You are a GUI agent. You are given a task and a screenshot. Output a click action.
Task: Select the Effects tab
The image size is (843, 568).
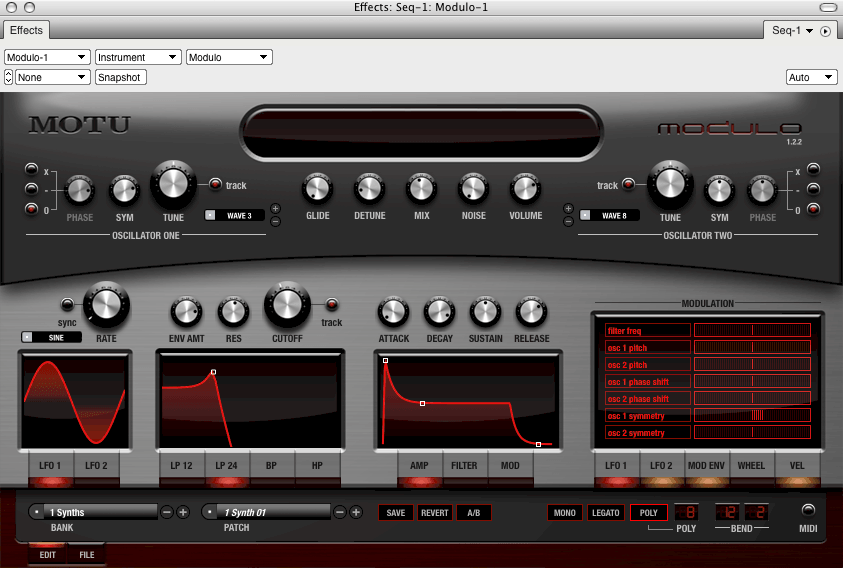pos(26,30)
